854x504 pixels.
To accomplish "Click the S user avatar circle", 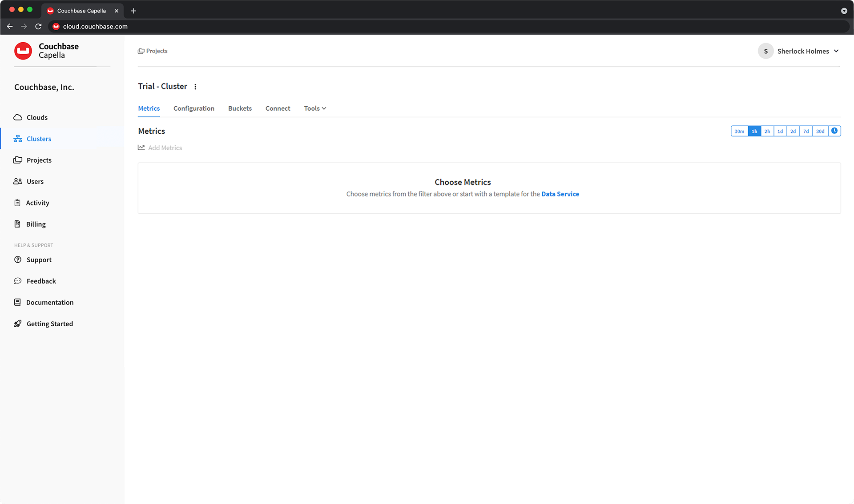I will (765, 51).
